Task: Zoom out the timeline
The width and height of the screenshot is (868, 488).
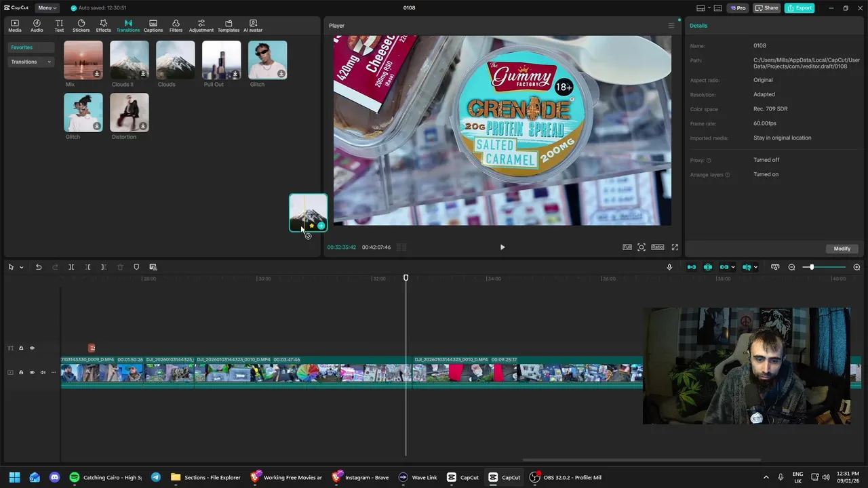Action: [791, 267]
